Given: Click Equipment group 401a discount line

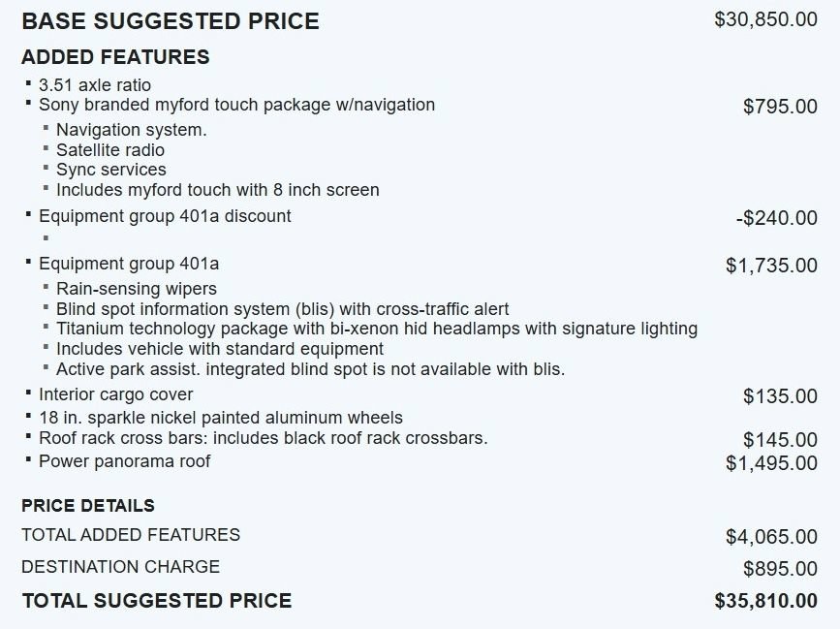Looking at the screenshot, I should point(165,216).
